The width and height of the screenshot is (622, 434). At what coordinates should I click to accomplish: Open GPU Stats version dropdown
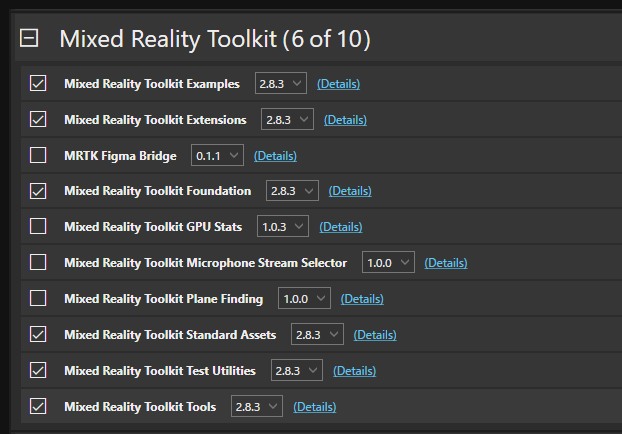tap(283, 227)
